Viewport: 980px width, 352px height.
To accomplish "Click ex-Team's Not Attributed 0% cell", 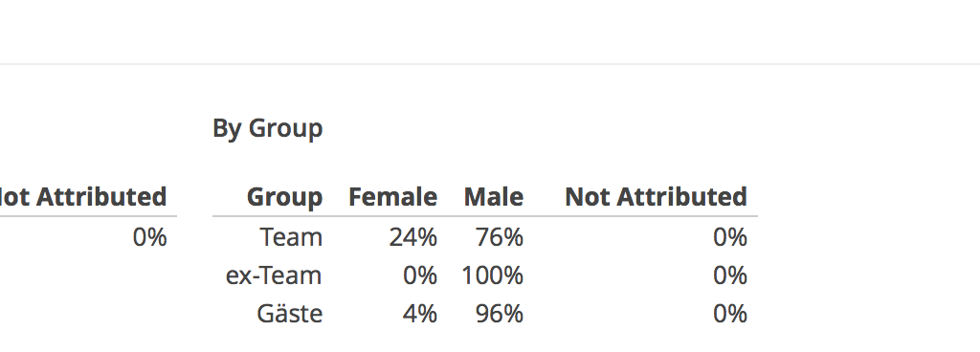I will 730,275.
